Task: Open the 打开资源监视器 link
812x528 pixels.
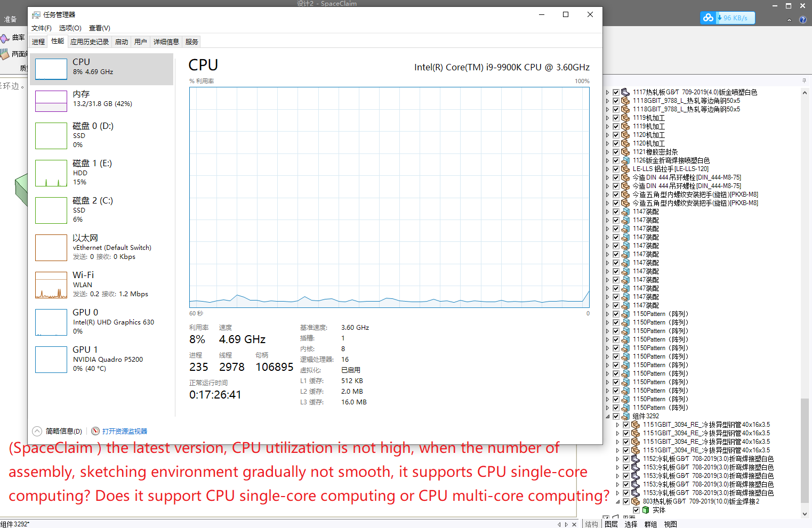Action: click(x=125, y=431)
